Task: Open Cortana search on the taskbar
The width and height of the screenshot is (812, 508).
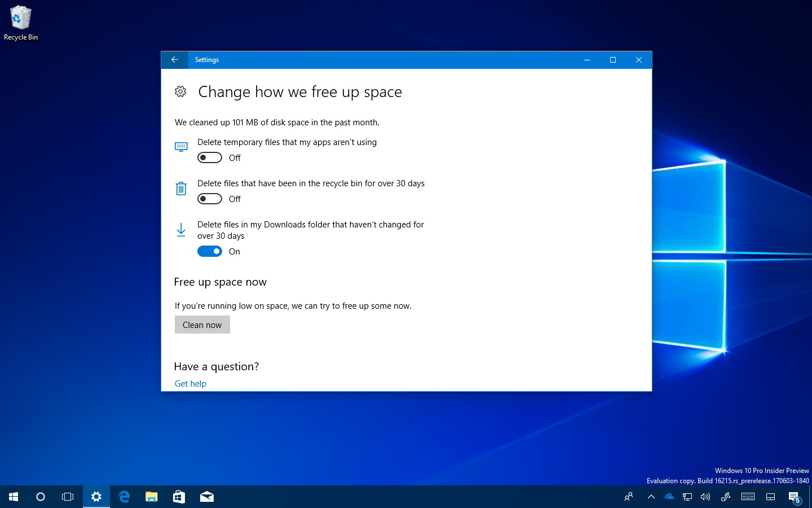Action: [x=40, y=497]
